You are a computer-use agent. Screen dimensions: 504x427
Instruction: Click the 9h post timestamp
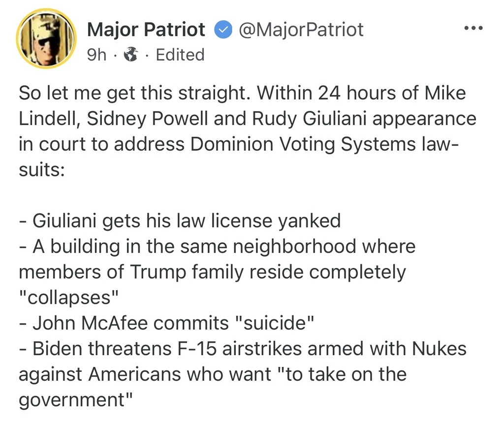click(96, 55)
